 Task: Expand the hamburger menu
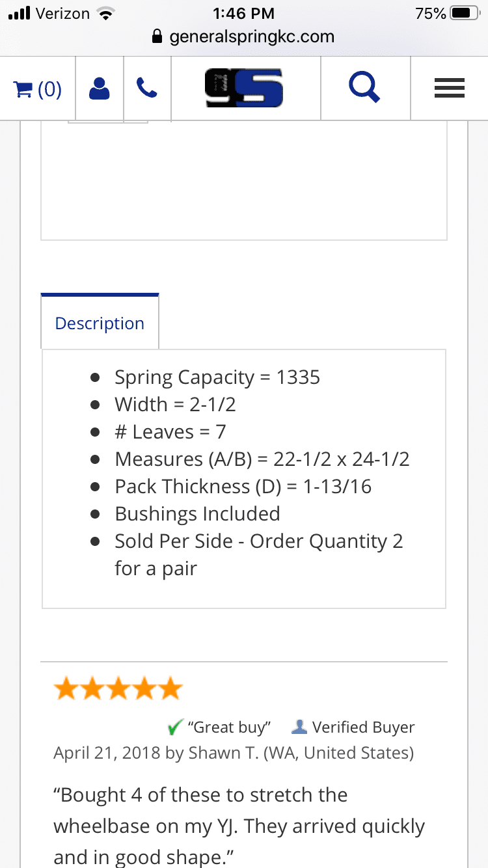click(x=449, y=88)
